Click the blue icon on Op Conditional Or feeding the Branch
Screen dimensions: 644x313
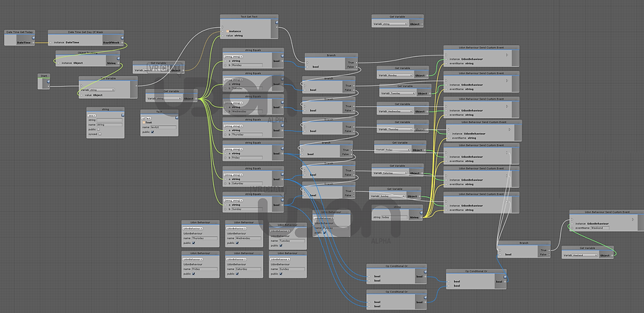coord(505,276)
